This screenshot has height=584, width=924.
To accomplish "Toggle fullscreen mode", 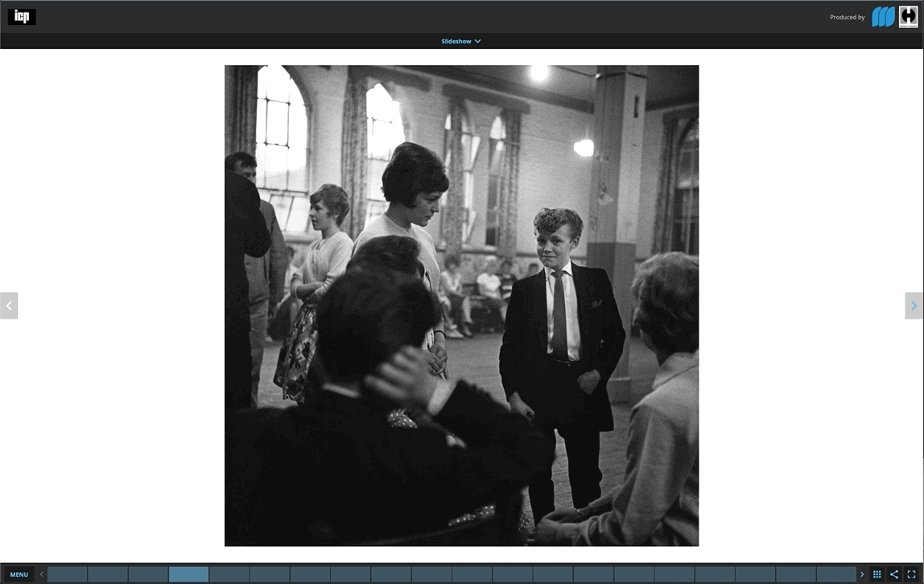I will tap(911, 574).
